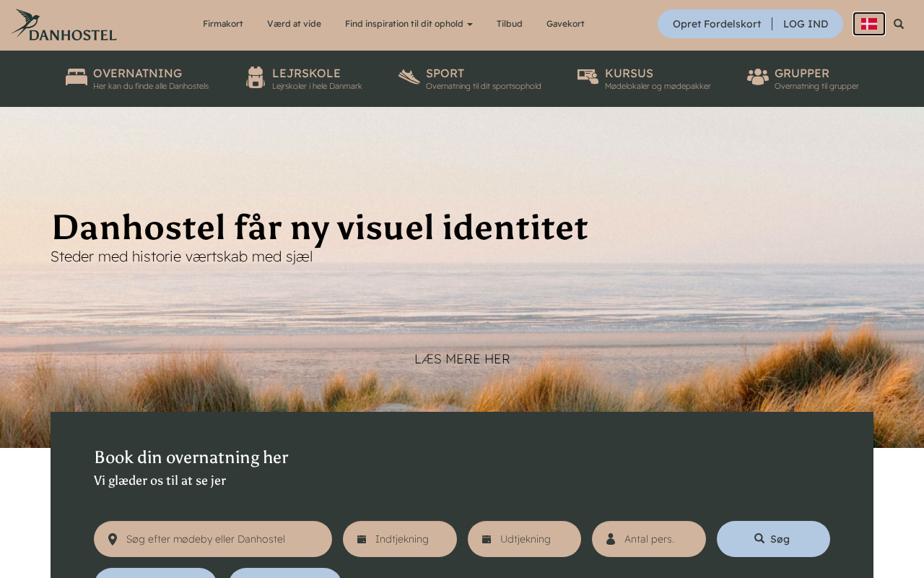This screenshot has height=578, width=924.
Task: Expand Find inspiration til dit ophold menu
Action: 409,24
